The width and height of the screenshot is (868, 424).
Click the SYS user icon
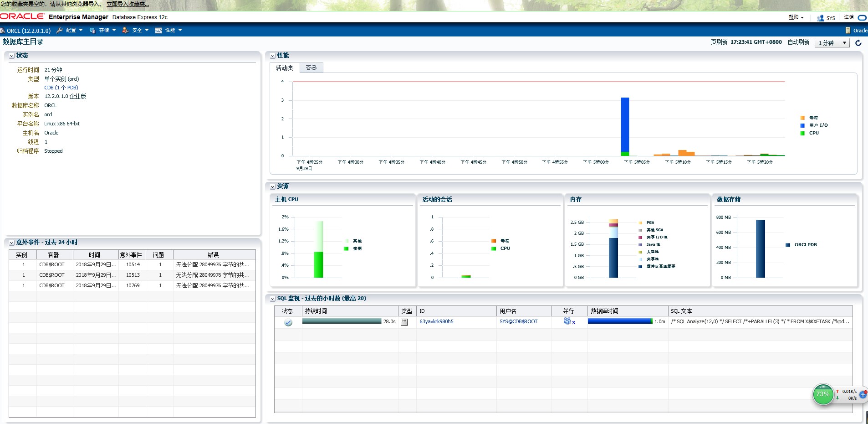[x=821, y=18]
